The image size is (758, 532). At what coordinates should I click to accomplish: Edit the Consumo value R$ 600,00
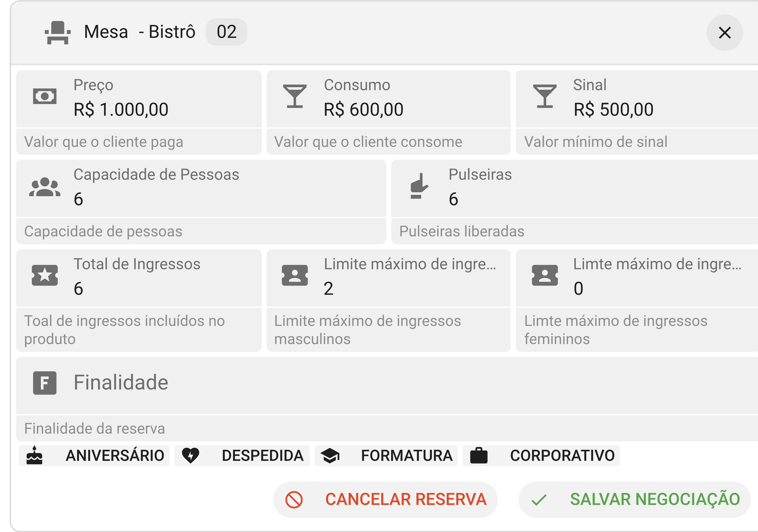click(364, 109)
